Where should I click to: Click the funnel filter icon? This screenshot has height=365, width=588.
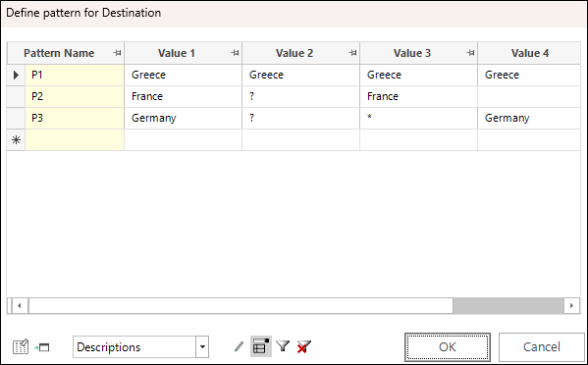coord(283,346)
